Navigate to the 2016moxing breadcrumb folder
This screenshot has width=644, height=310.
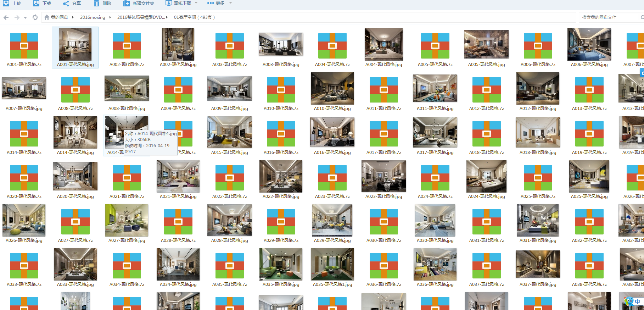93,17
